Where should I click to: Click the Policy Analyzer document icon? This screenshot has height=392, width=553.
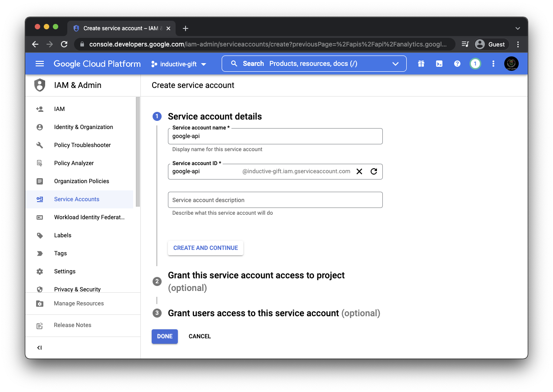click(40, 163)
